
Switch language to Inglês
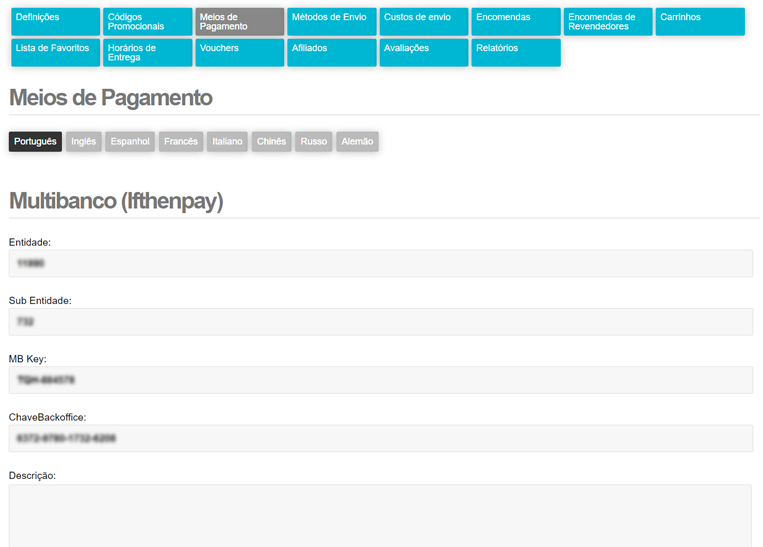(84, 142)
